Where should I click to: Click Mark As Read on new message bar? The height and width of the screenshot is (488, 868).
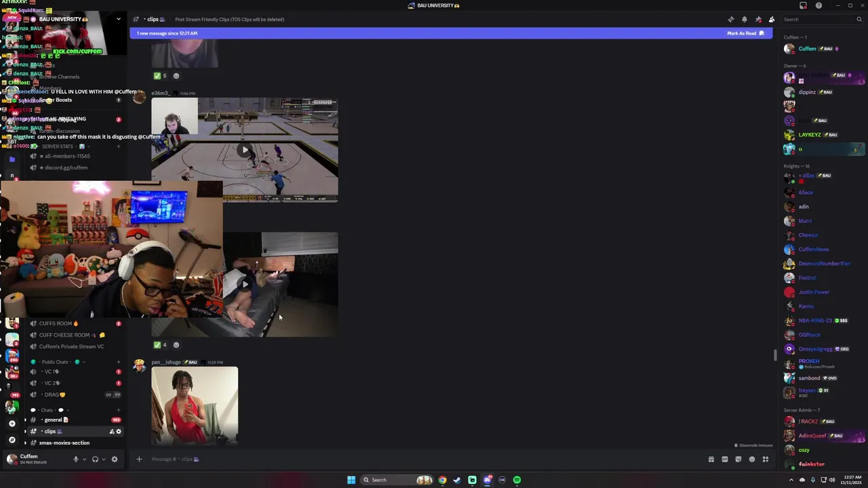coord(745,33)
